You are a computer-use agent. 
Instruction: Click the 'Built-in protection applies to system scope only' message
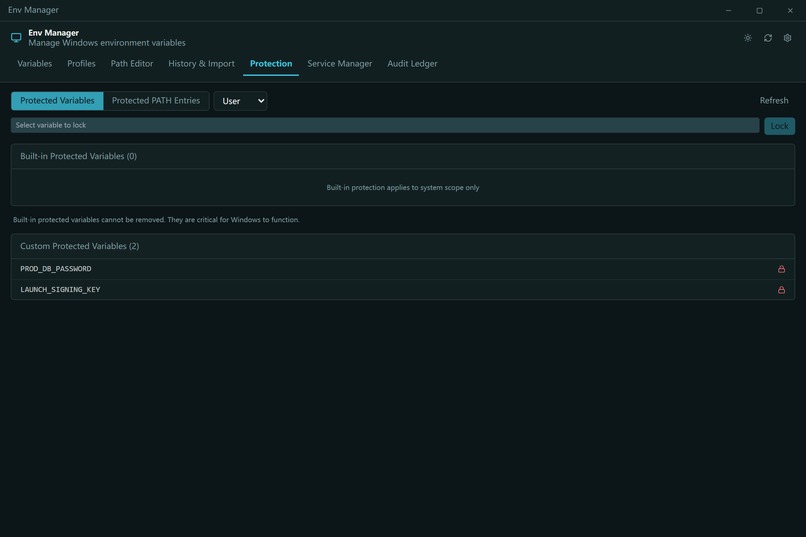click(x=402, y=188)
